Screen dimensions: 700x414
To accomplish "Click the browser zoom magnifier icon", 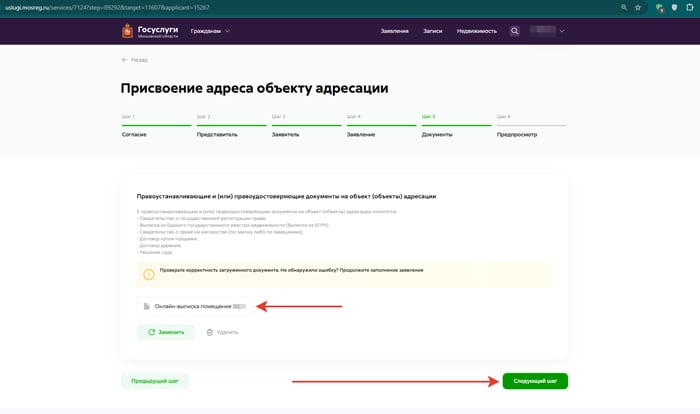I will [x=624, y=8].
